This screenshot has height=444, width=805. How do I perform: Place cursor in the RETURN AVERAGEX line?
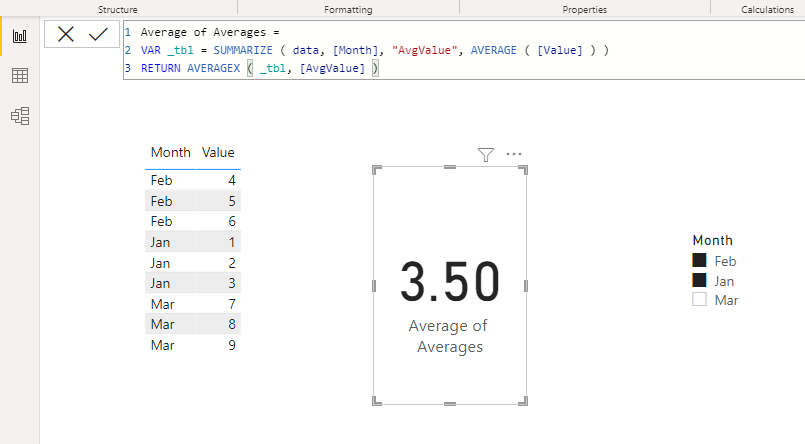(259, 68)
